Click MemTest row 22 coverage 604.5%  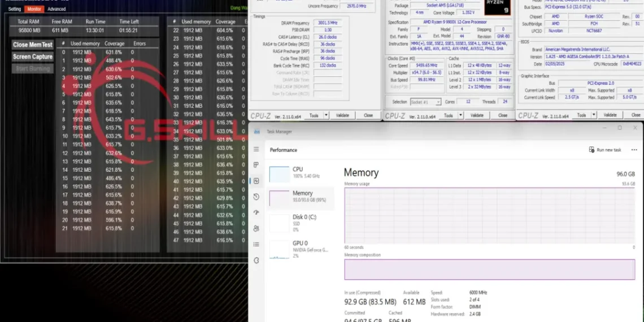click(225, 31)
